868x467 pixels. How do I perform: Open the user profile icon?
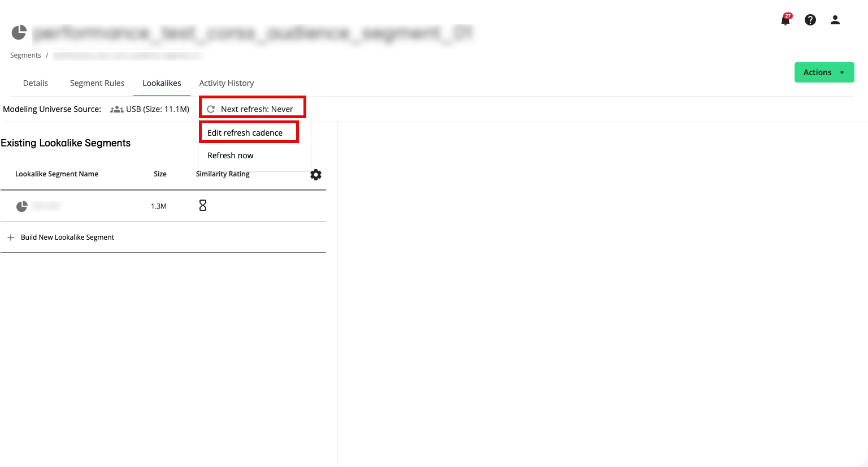pos(835,20)
